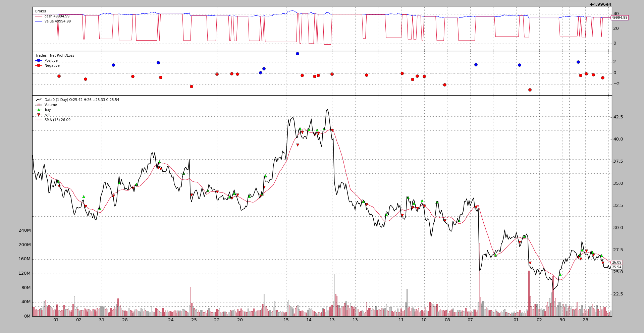Click the 240M volume axis label
This screenshot has width=644, height=333.
tap(24, 230)
